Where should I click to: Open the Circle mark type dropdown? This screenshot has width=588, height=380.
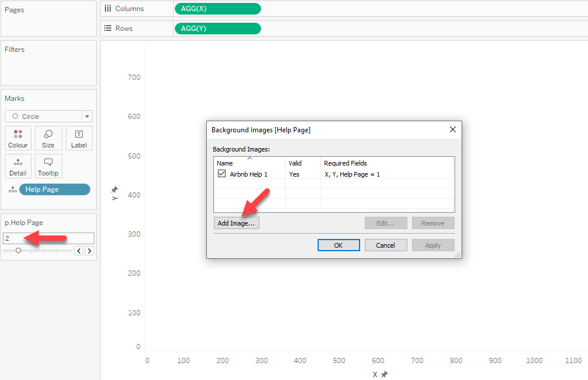click(87, 117)
